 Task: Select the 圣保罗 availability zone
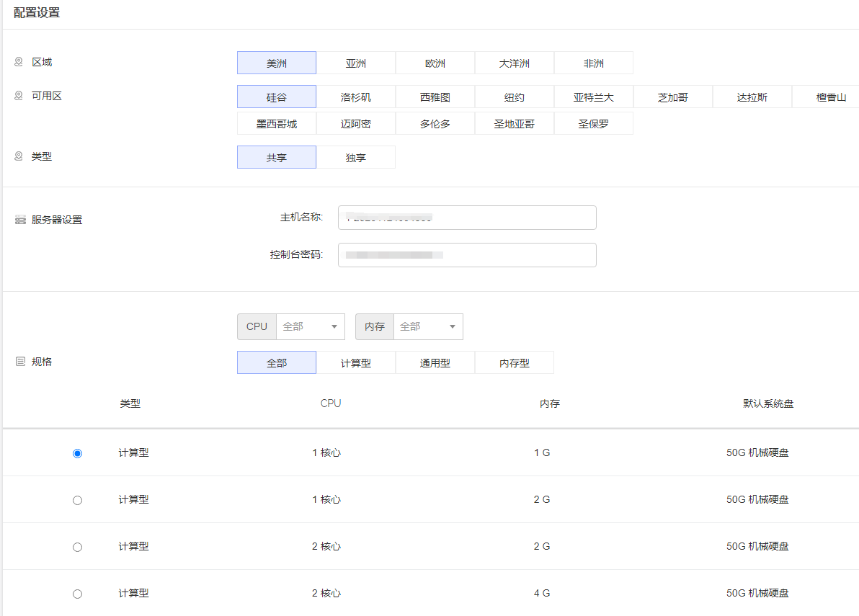point(594,124)
